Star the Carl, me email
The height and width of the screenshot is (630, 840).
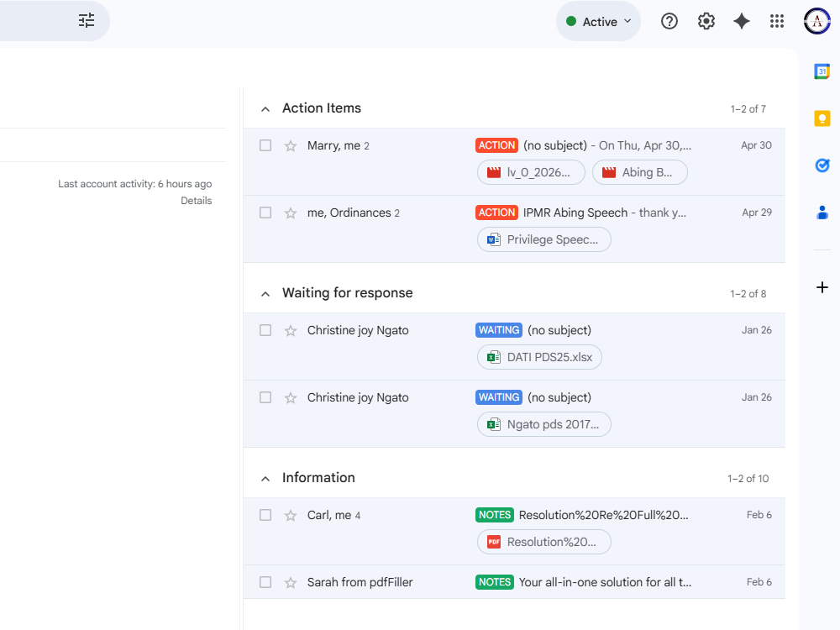click(291, 516)
